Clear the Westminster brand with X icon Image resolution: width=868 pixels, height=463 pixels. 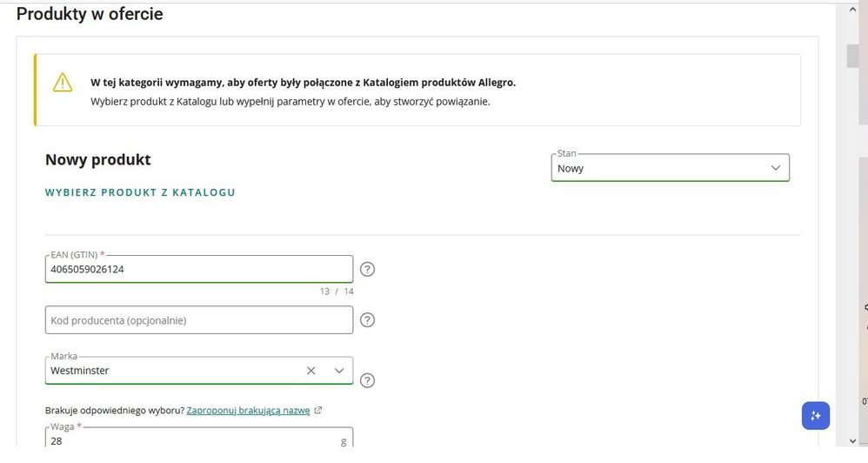coord(311,371)
